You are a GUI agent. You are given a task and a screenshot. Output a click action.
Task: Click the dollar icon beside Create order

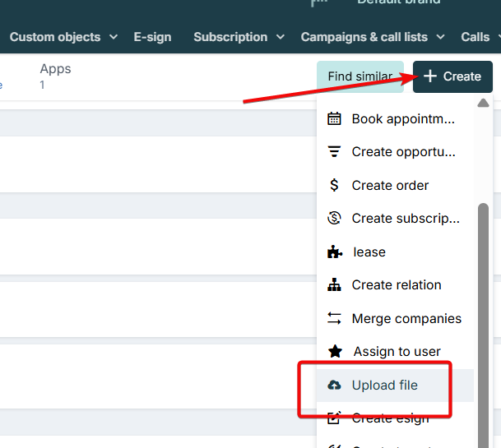coord(334,185)
